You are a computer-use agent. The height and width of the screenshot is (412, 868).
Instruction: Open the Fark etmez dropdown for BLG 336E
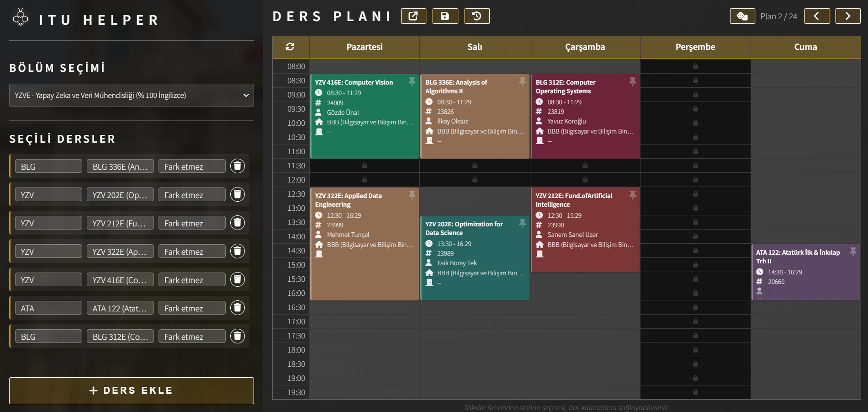tap(192, 166)
